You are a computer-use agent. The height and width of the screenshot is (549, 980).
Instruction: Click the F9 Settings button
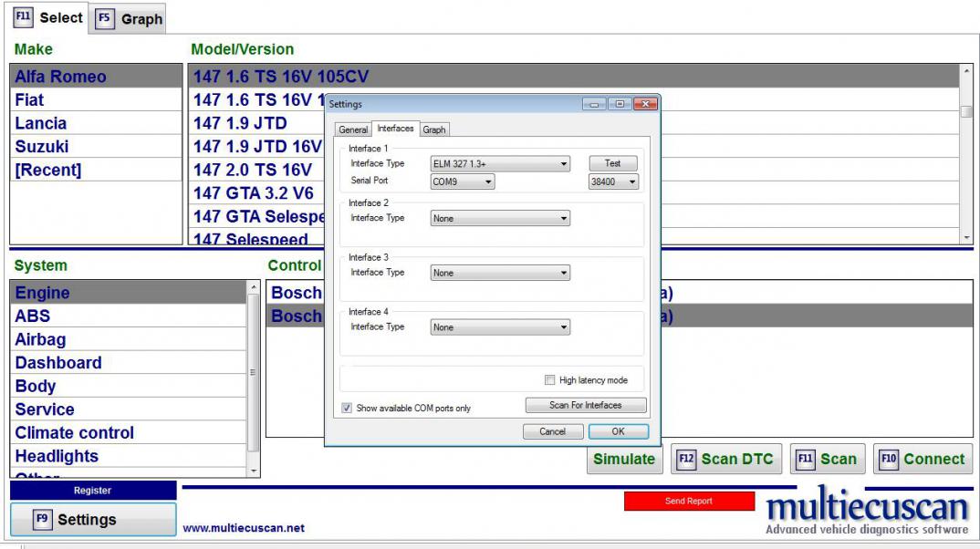tap(92, 520)
